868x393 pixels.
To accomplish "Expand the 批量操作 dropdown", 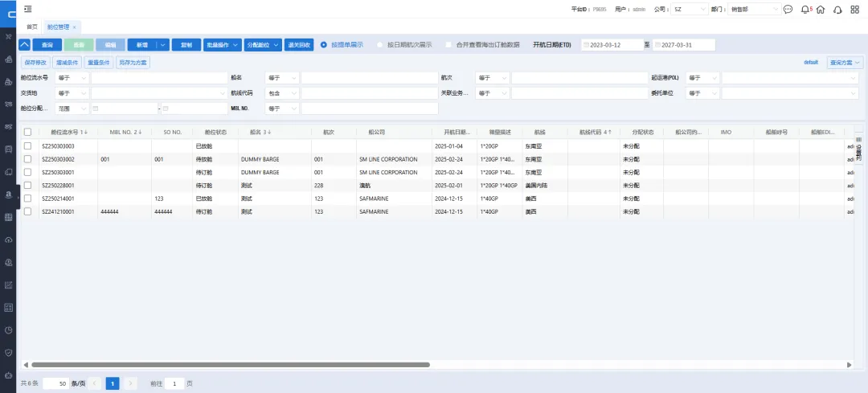I will [221, 45].
